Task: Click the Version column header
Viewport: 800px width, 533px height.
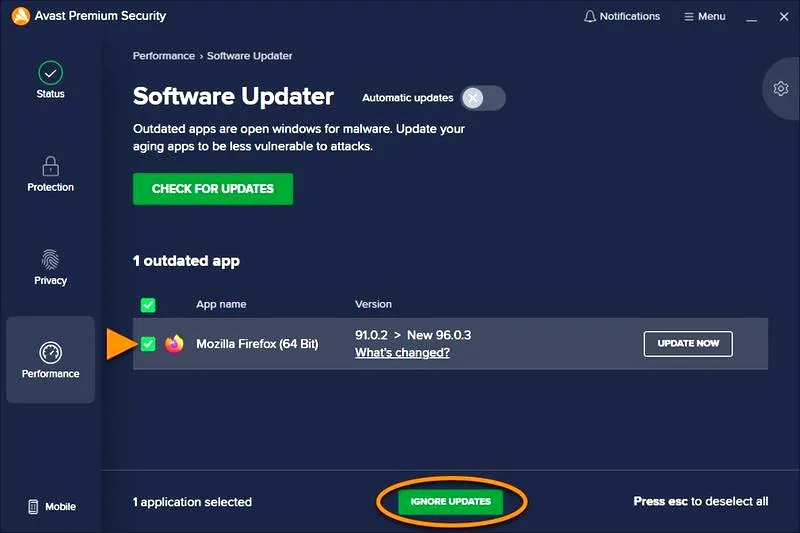Action: 373,304
